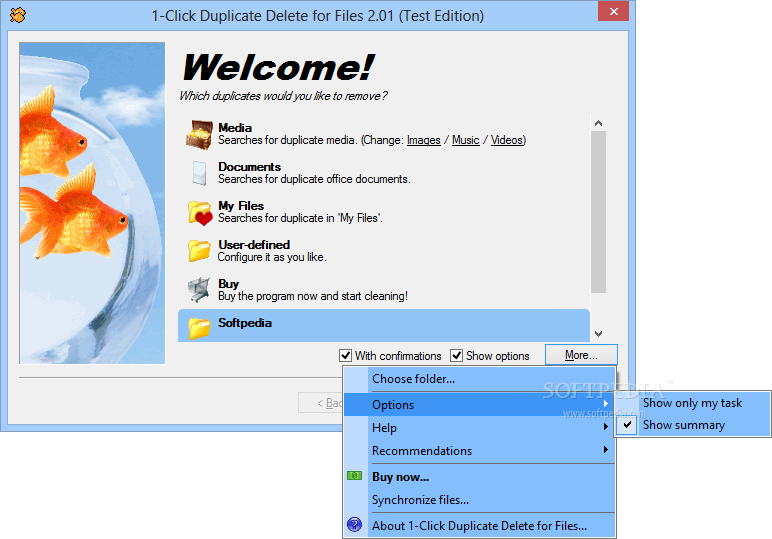The width and height of the screenshot is (772, 539).
Task: Click the goldfish app icon in the title bar
Action: click(x=18, y=15)
